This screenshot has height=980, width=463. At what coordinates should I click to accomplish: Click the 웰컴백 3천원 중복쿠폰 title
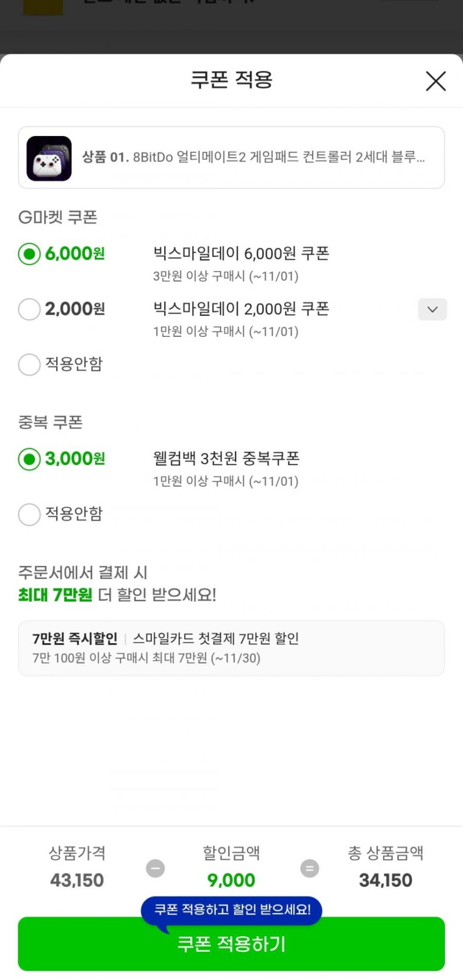coord(226,458)
